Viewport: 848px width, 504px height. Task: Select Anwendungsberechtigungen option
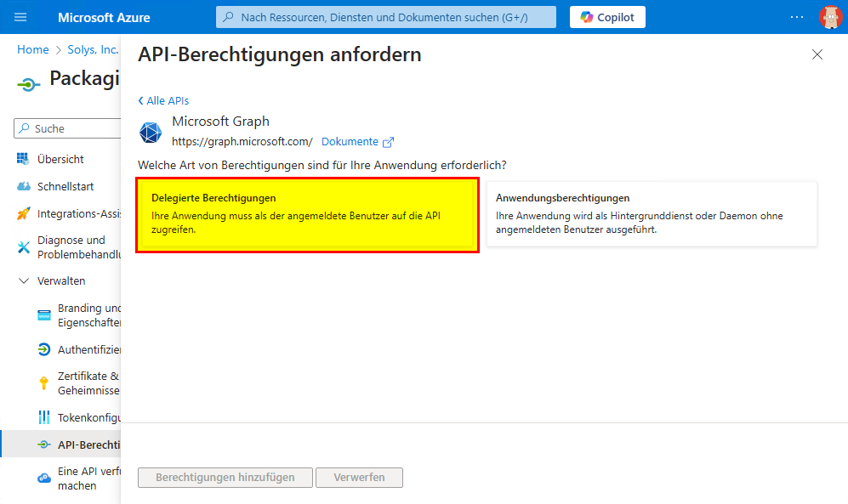652,214
